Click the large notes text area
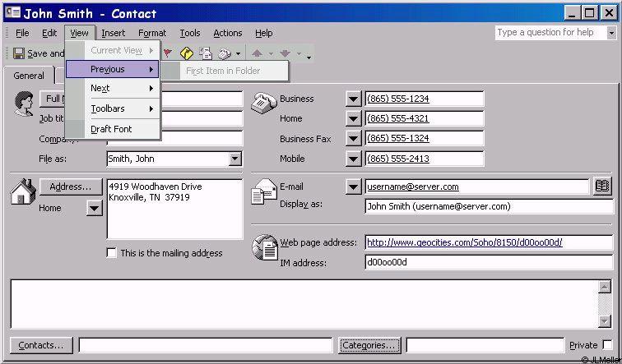The image size is (622, 364). pyautogui.click(x=304, y=304)
